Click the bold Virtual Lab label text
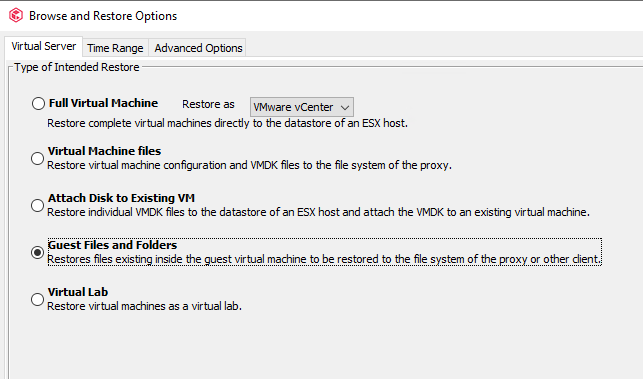643x379 pixels. click(78, 292)
